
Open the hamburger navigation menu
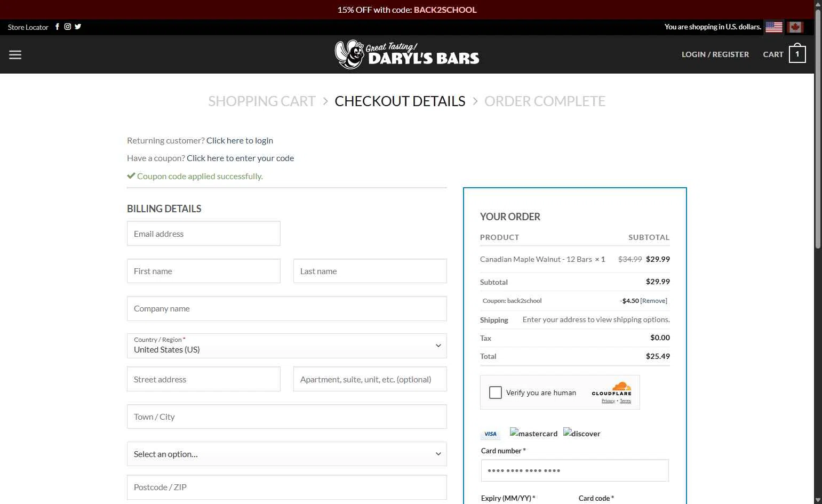15,54
